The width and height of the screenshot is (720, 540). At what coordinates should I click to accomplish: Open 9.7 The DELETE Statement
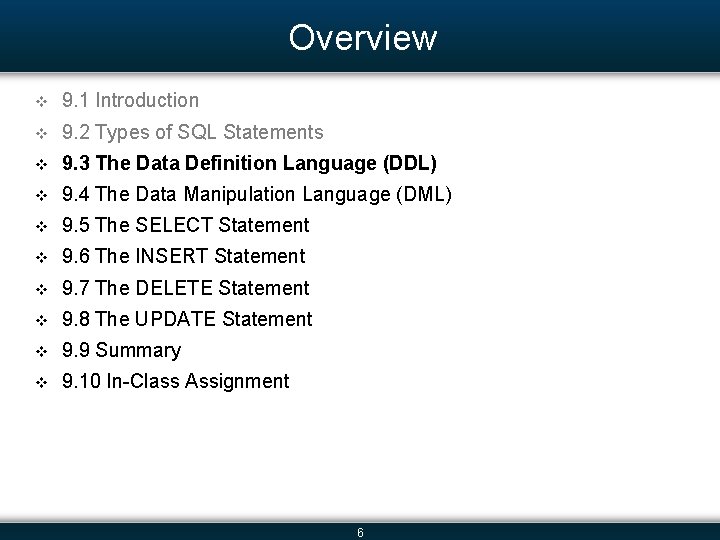185,288
